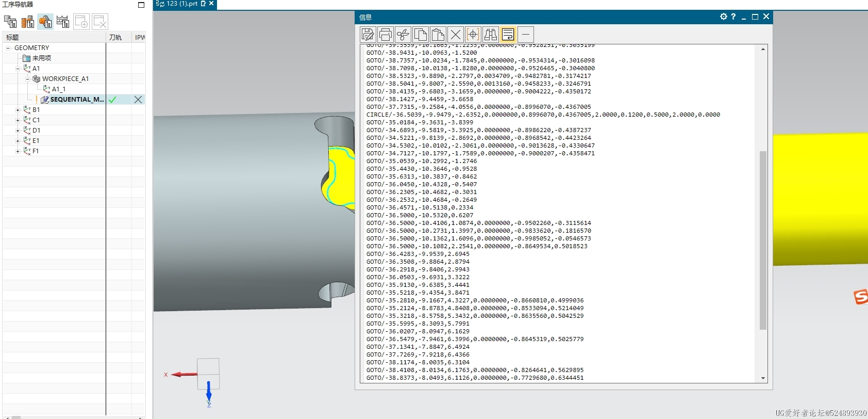This screenshot has width=868, height=419.
Task: Expand the C1 node
Action: 18,120
